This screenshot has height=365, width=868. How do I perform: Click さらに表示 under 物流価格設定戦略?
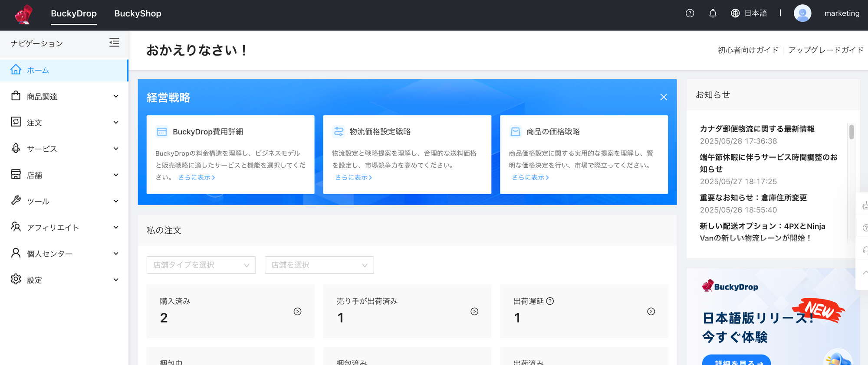click(x=353, y=177)
